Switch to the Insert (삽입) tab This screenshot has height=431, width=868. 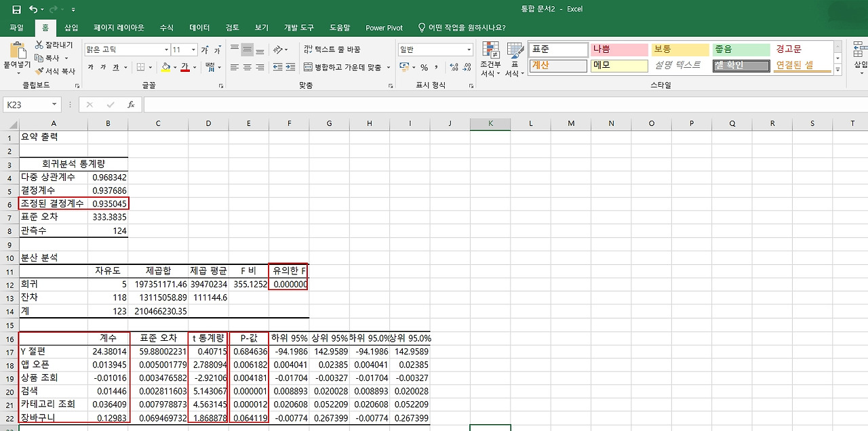click(71, 28)
